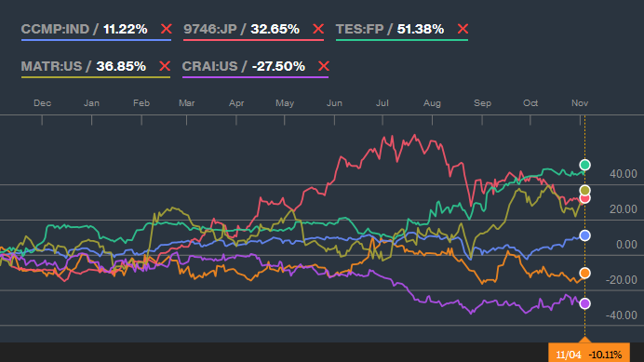Remove the CCMP:IND comparison with its red X
The width and height of the screenshot is (644, 362).
pyautogui.click(x=166, y=29)
